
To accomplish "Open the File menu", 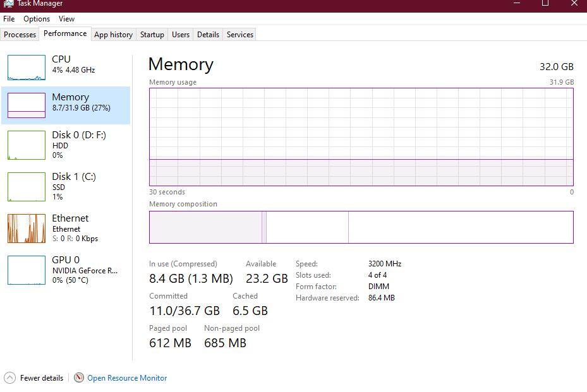I will (9, 19).
